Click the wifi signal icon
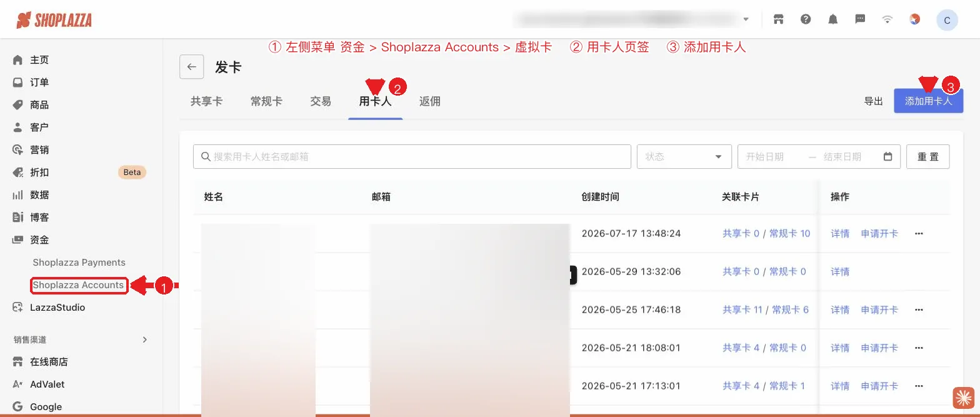 [887, 19]
